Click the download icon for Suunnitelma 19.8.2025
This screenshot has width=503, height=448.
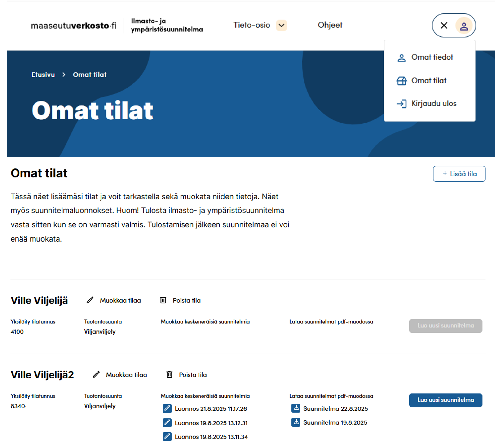click(x=296, y=422)
